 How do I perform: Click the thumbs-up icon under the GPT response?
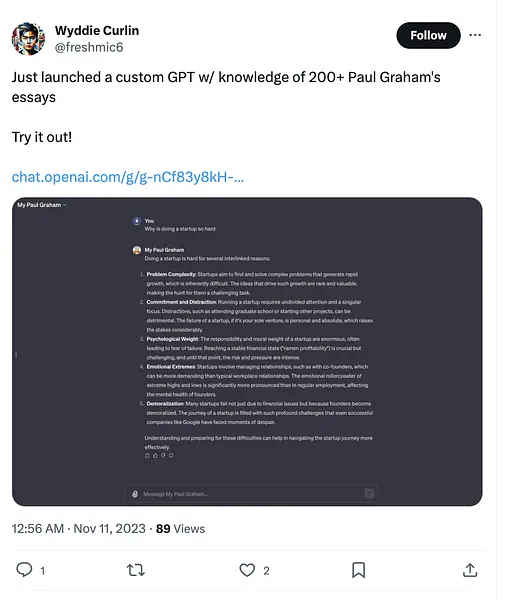[x=155, y=456]
